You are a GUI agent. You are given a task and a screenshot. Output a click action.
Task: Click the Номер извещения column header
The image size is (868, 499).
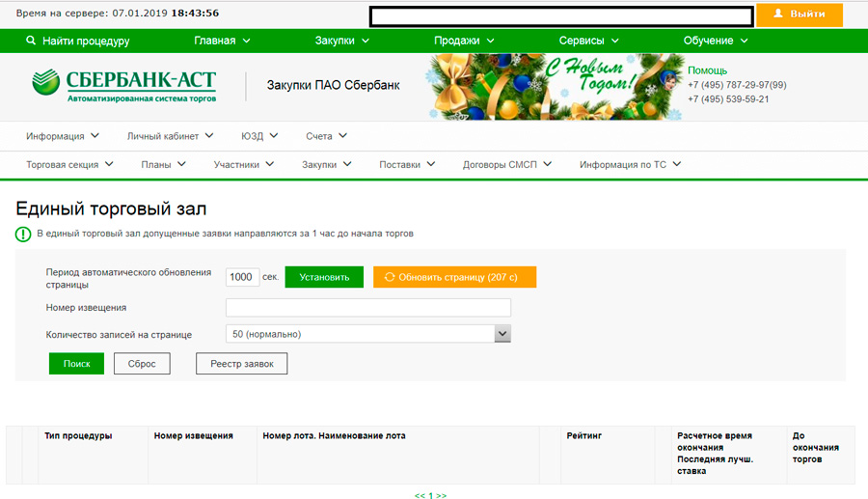(x=193, y=436)
